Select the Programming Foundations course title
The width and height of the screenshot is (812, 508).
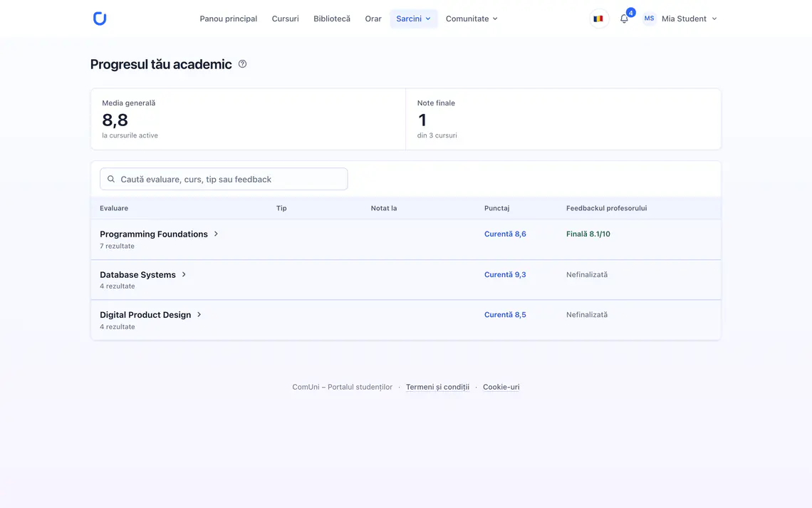pyautogui.click(x=154, y=234)
